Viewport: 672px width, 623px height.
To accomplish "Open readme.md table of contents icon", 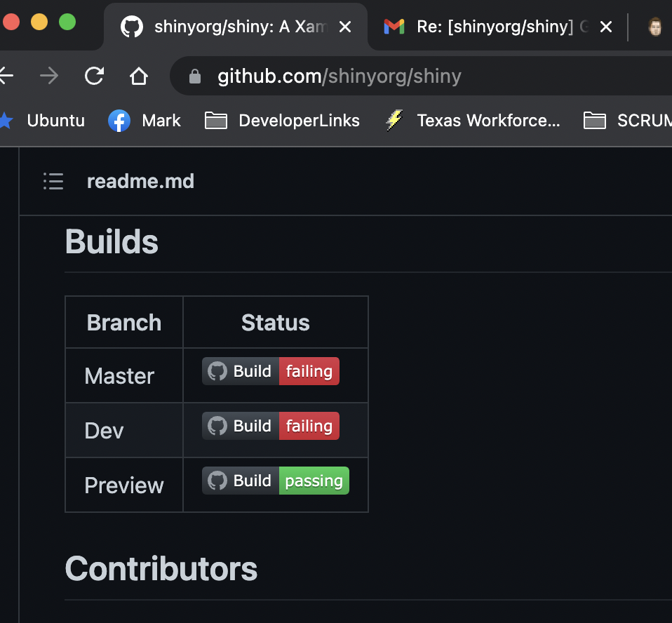I will [53, 182].
